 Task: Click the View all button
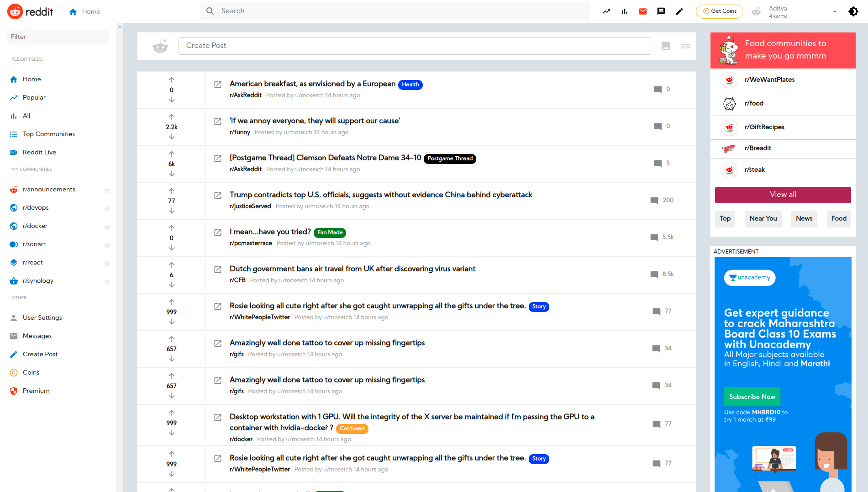tap(782, 195)
